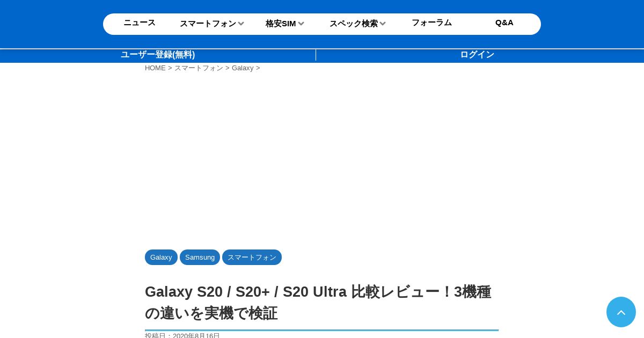Open the Q&A page
The image size is (644, 338).
pyautogui.click(x=504, y=23)
